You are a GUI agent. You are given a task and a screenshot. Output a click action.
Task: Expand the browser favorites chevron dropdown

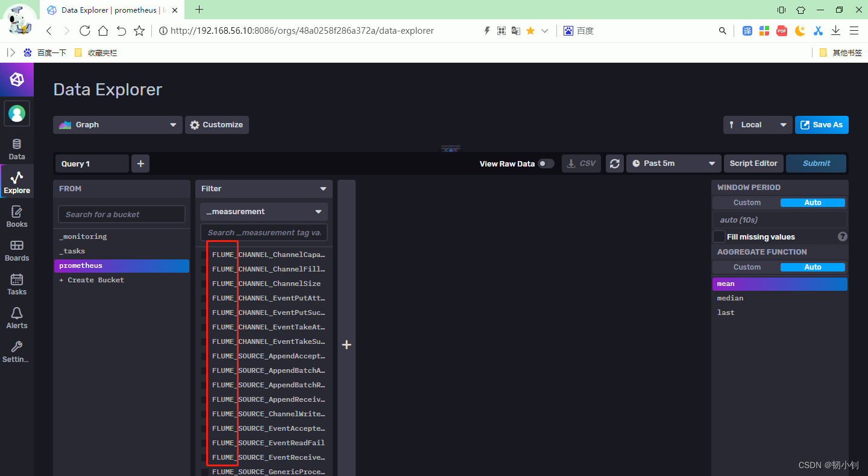(x=545, y=31)
